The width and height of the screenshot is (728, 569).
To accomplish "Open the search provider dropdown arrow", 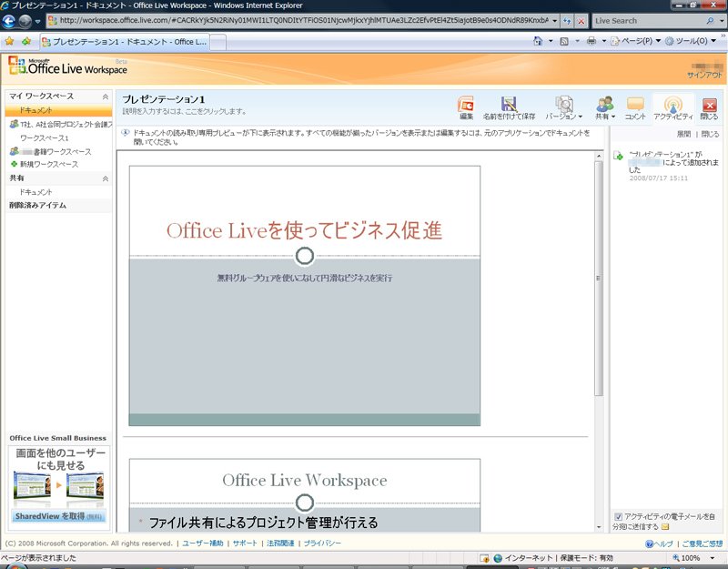I will click(721, 21).
